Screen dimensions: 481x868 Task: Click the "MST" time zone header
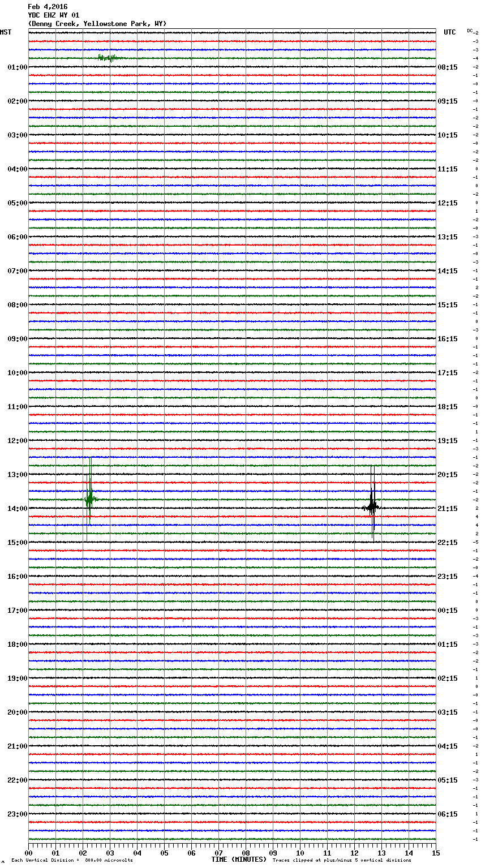(x=6, y=32)
